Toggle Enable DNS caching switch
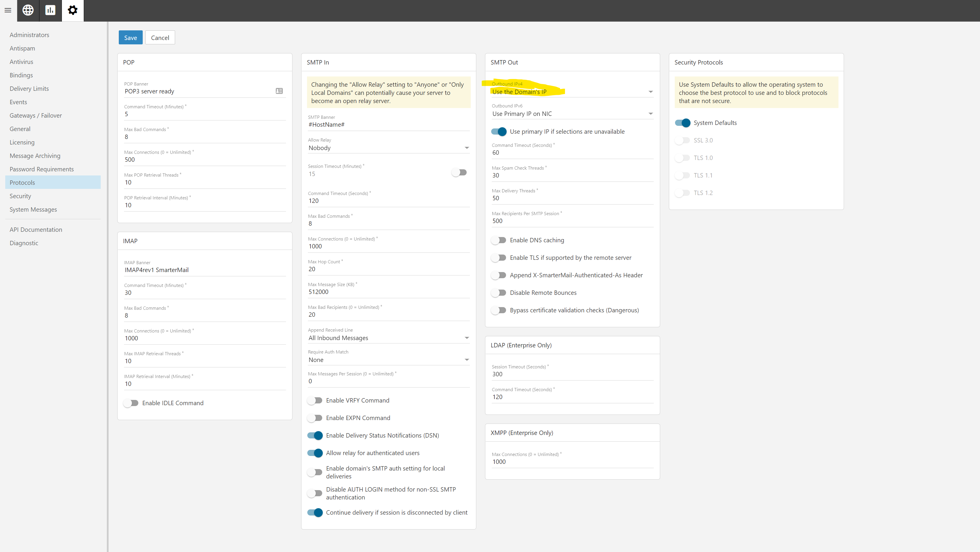980x552 pixels. coord(498,240)
